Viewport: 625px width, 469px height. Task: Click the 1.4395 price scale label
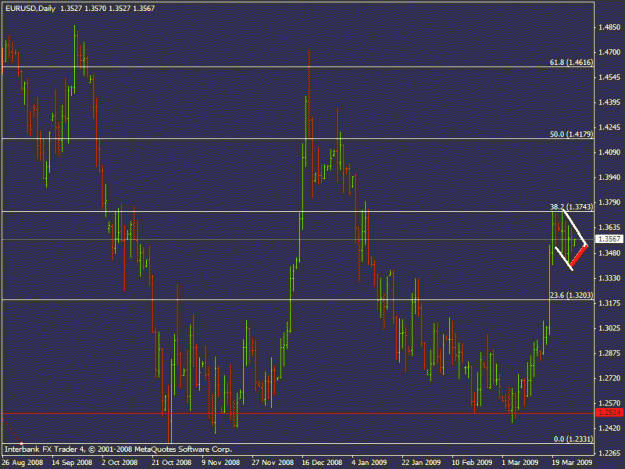(x=609, y=102)
